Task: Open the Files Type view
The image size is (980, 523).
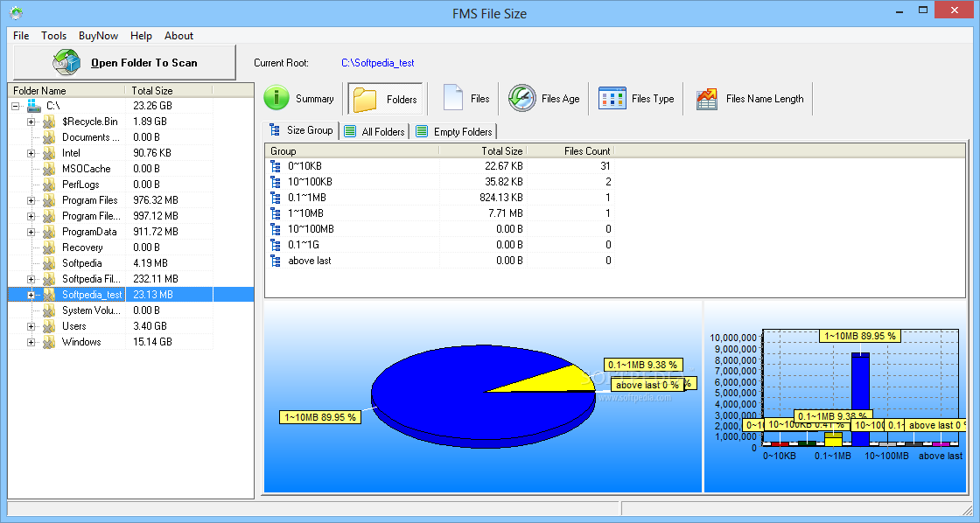Action: tap(636, 99)
